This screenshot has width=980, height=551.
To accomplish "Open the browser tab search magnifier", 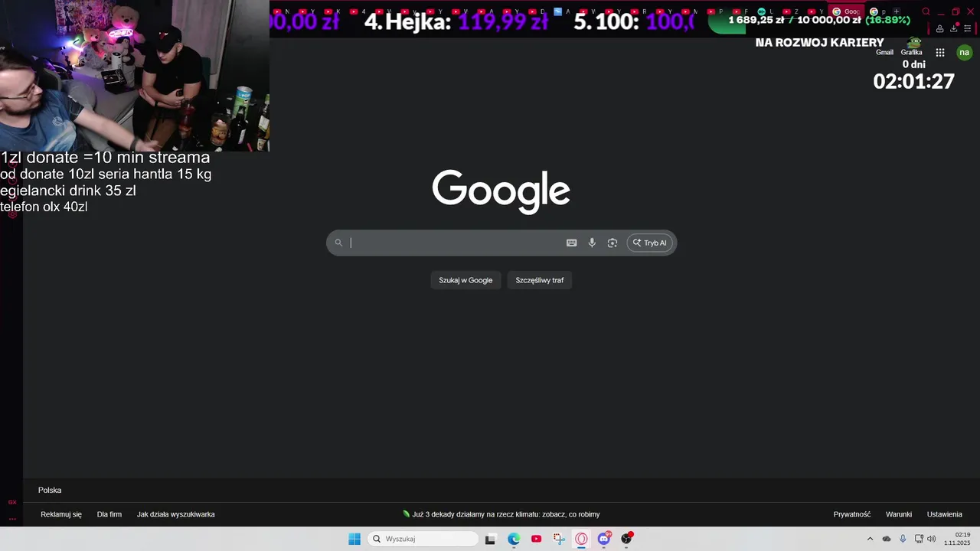I will click(926, 11).
